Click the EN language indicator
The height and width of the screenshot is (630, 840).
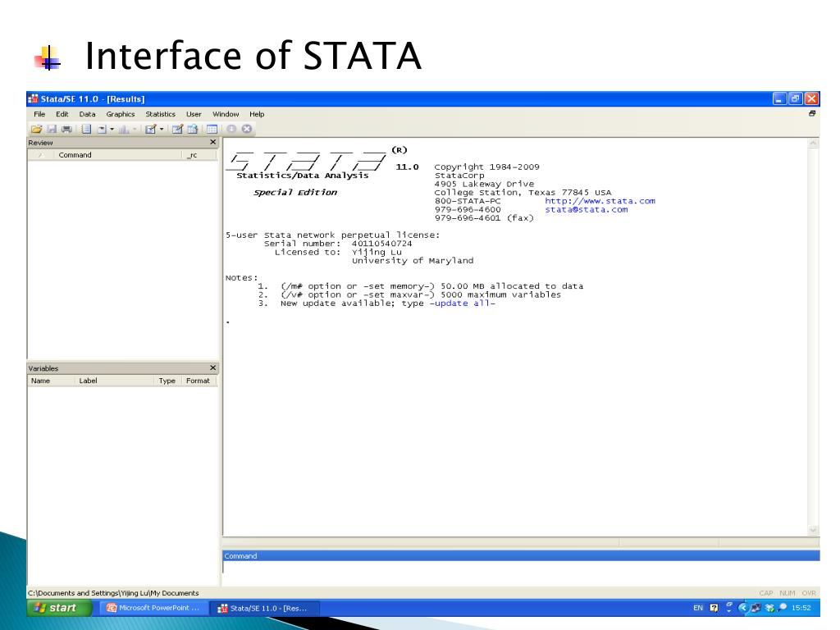click(x=698, y=608)
